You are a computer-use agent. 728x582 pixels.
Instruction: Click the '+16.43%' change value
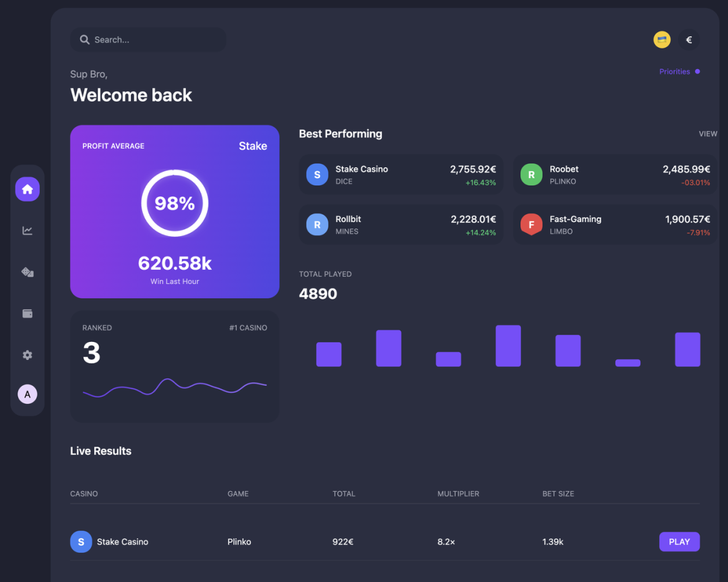tap(481, 183)
